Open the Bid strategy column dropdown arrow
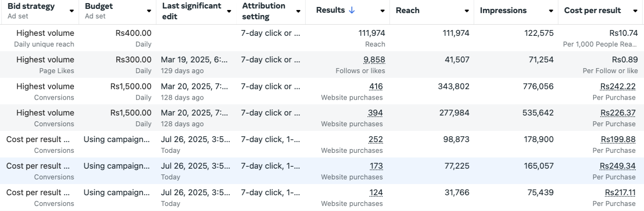This screenshot has height=211, width=644. pyautogui.click(x=72, y=11)
